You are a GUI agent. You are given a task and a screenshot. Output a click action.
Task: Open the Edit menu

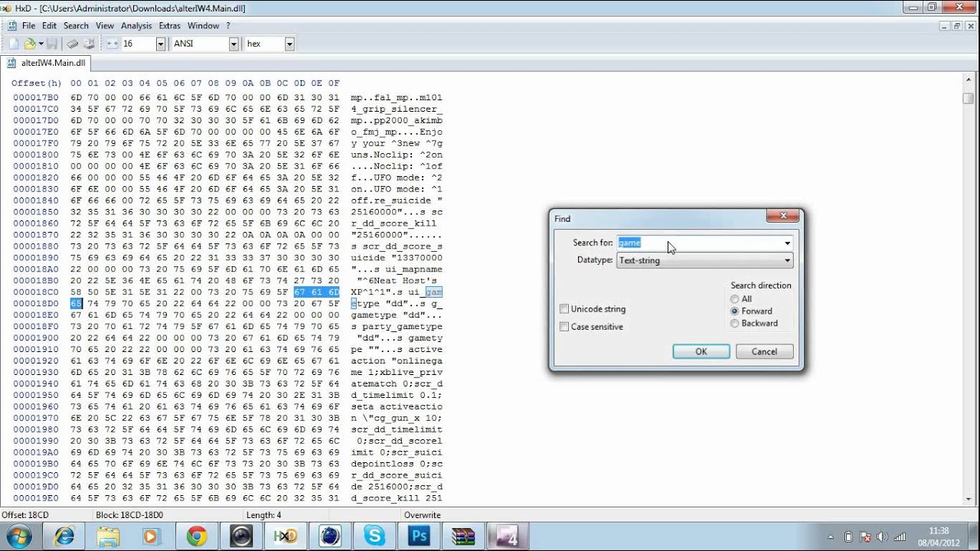point(49,25)
